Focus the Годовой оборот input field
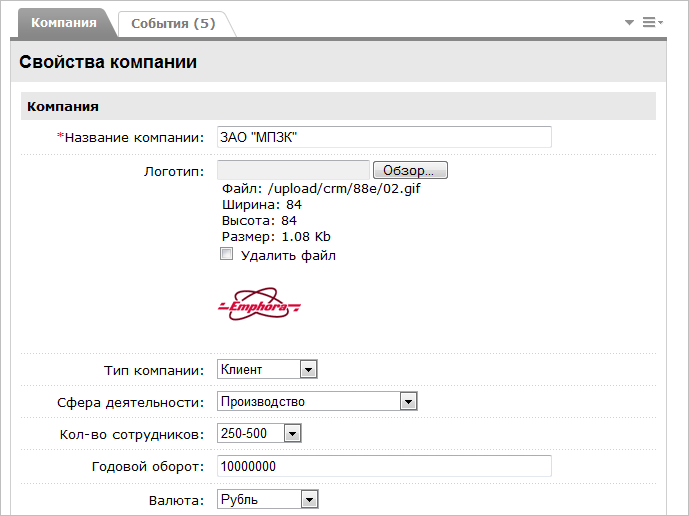689x516 pixels. pos(384,466)
